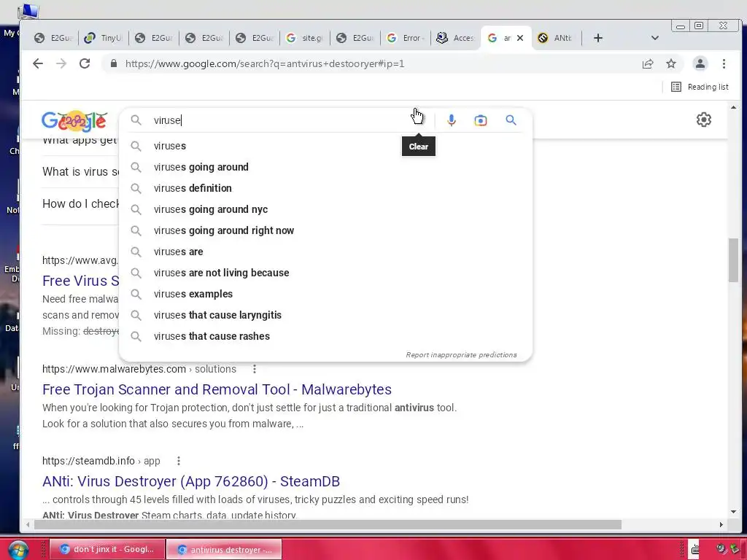Share this page via share icon
The image size is (747, 560).
[648, 63]
